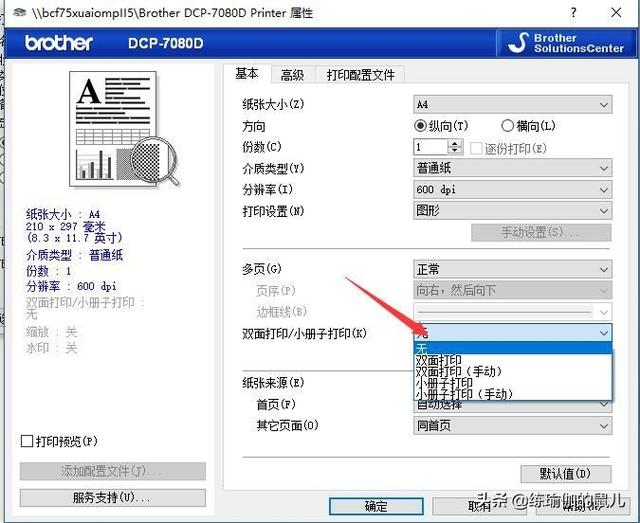The width and height of the screenshot is (640, 523).
Task: Close the printer properties dialog
Action: pos(616,13)
